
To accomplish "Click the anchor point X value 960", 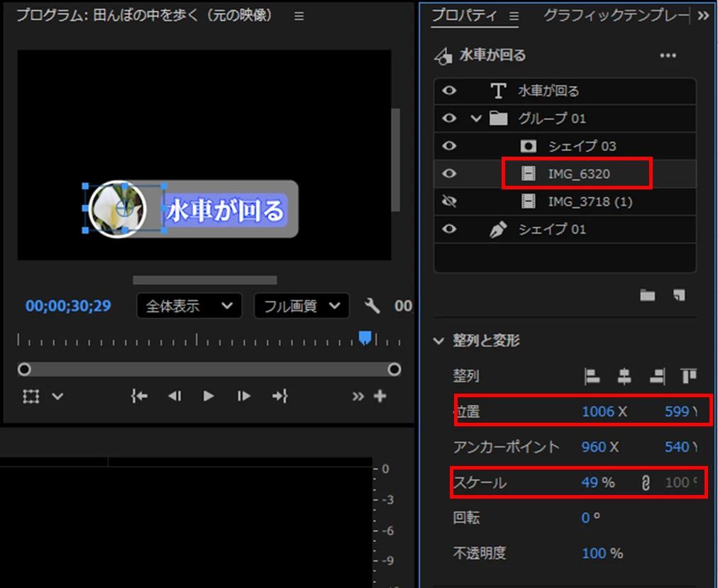I will pos(594,447).
